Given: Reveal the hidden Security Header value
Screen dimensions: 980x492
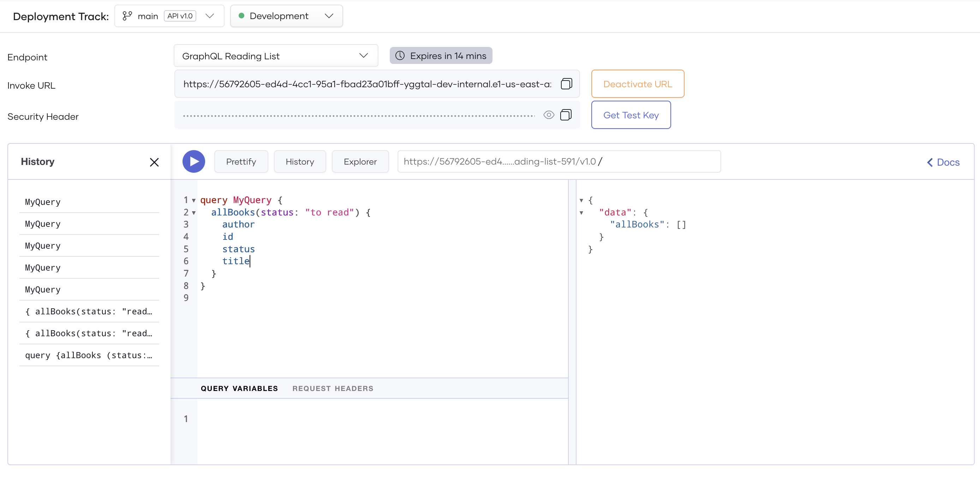Looking at the screenshot, I should click(549, 115).
